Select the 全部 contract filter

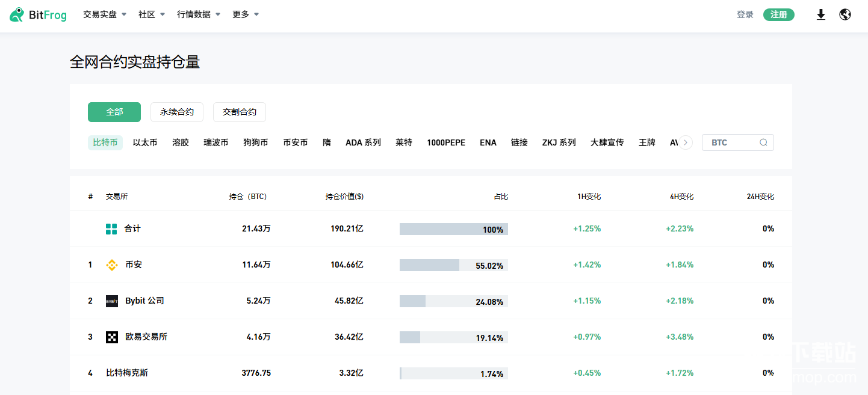pos(114,112)
